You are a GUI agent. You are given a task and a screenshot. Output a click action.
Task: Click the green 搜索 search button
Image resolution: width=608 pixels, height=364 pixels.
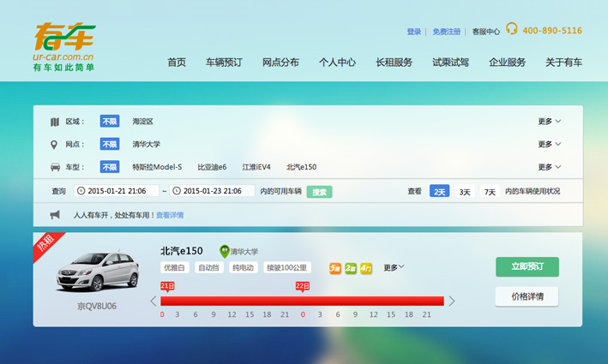pos(319,192)
